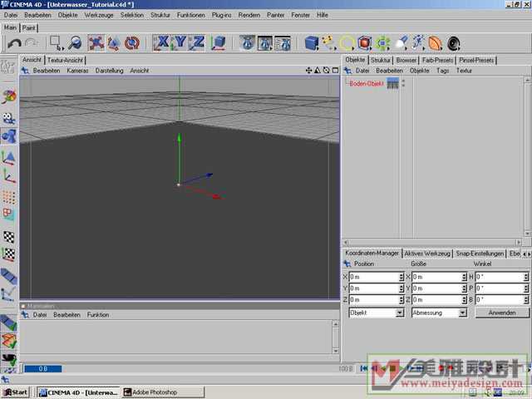532x399 pixels.
Task: Toggle the X axis lock
Action: 160,43
